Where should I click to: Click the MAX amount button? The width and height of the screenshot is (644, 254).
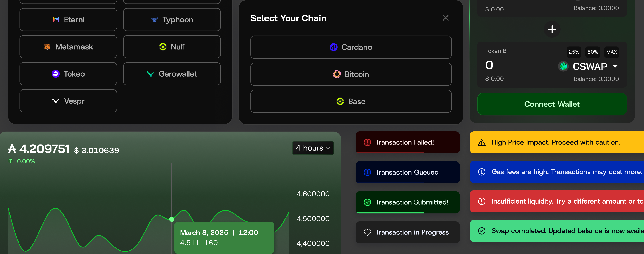[611, 52]
